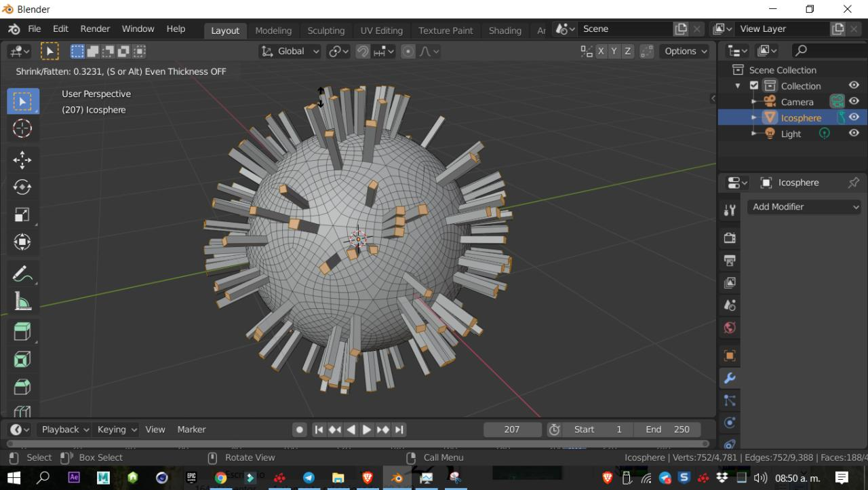Viewport: 868px width, 490px height.
Task: Toggle visibility of the Light object
Action: (854, 134)
